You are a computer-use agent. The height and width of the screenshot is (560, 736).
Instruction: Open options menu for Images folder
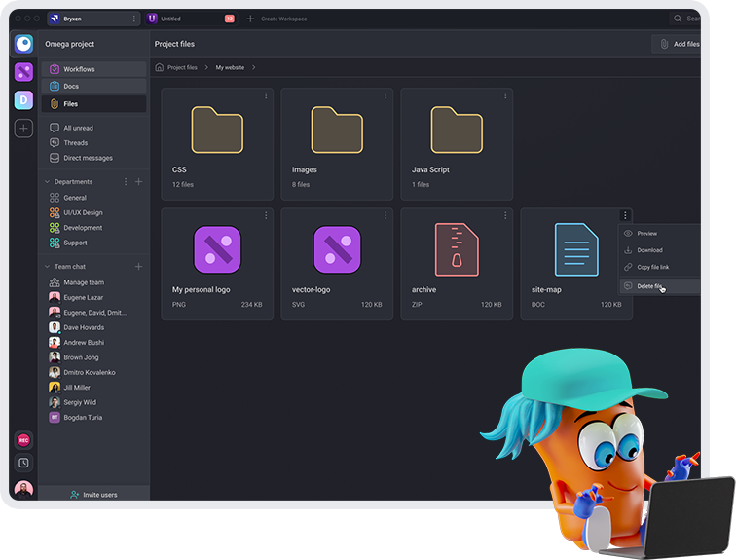[386, 95]
